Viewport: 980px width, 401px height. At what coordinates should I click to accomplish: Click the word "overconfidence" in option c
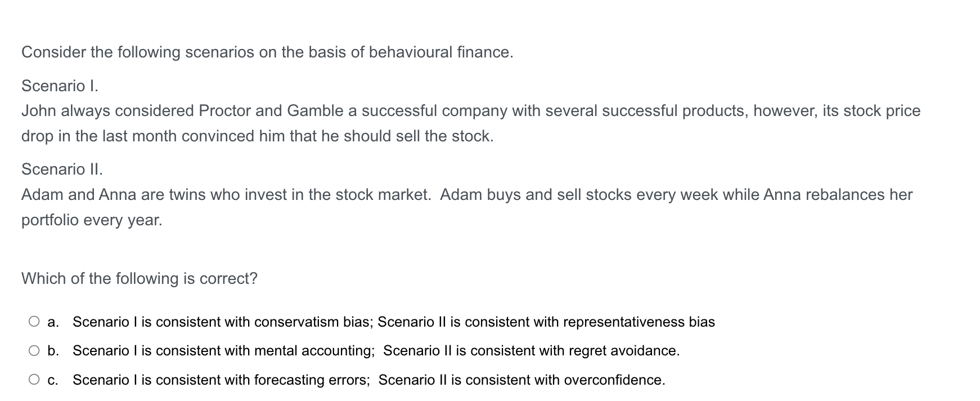point(613,380)
